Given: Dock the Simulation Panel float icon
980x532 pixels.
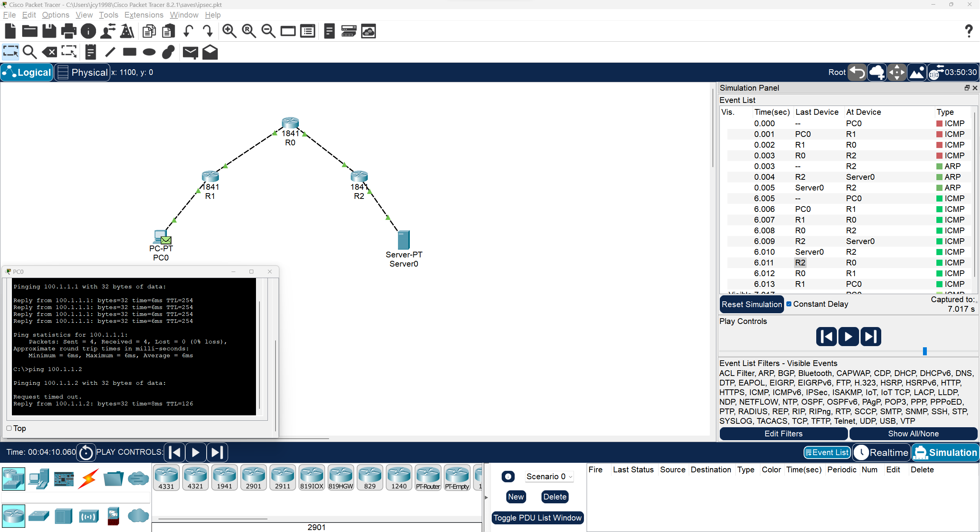Looking at the screenshot, I should tap(967, 88).
